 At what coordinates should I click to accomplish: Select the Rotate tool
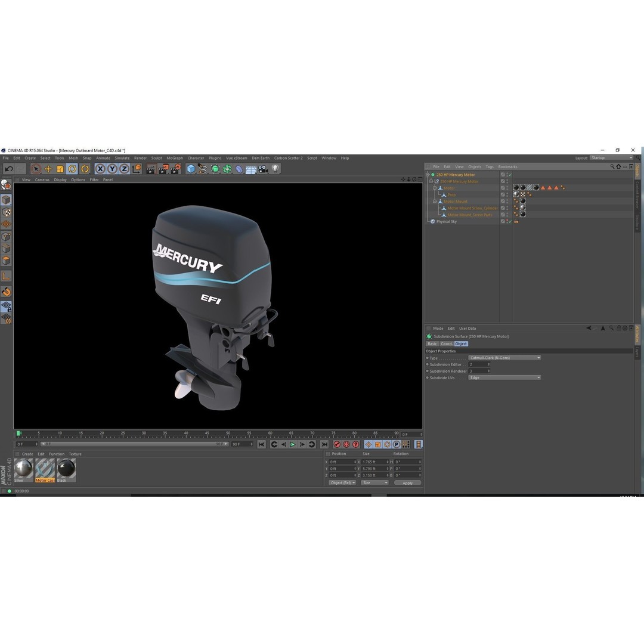click(72, 169)
